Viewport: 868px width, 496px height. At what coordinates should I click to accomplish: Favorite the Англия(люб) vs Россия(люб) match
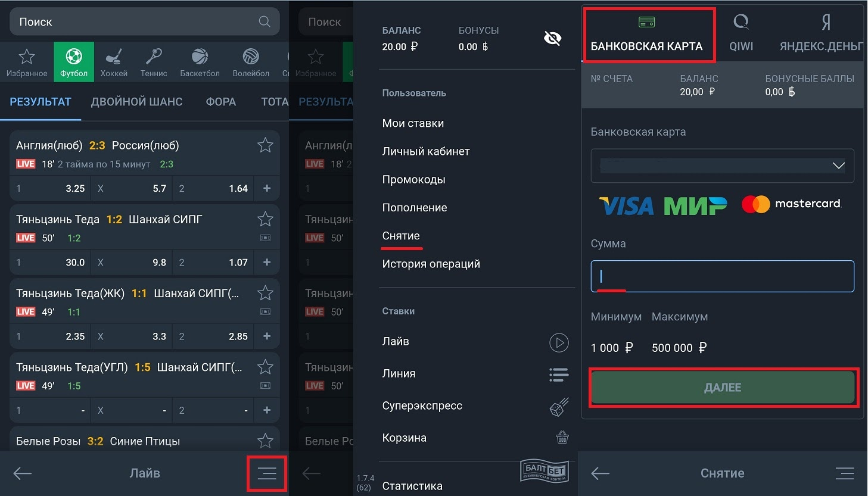click(x=265, y=145)
